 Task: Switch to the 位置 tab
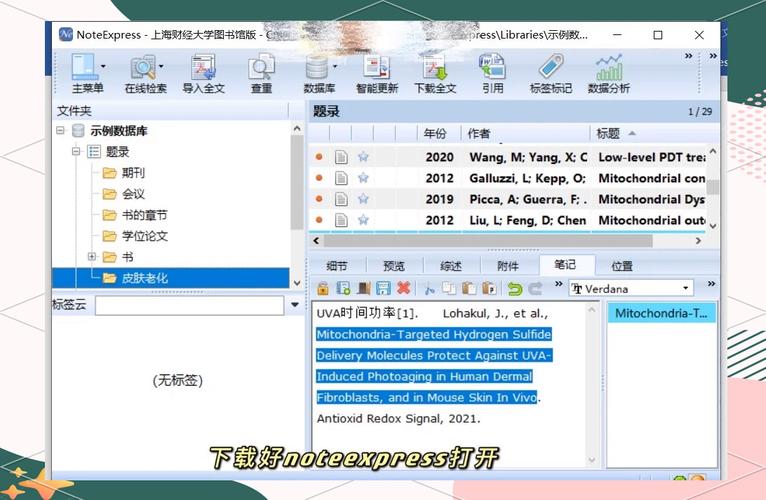[622, 266]
